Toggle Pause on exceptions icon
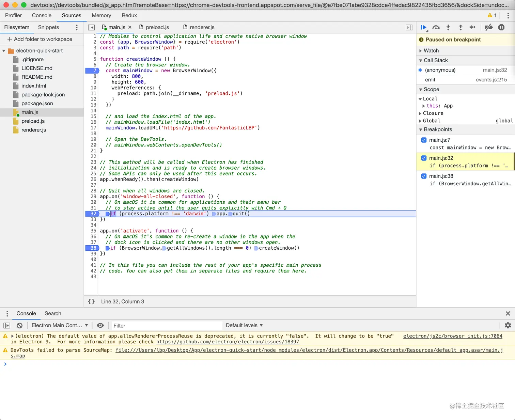 click(501, 28)
